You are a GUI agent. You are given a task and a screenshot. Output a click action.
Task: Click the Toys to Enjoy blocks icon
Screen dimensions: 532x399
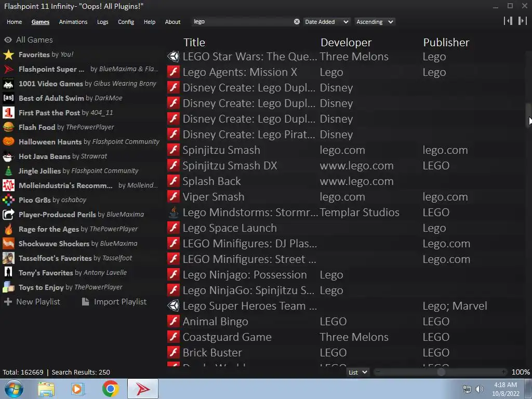pyautogui.click(x=8, y=287)
